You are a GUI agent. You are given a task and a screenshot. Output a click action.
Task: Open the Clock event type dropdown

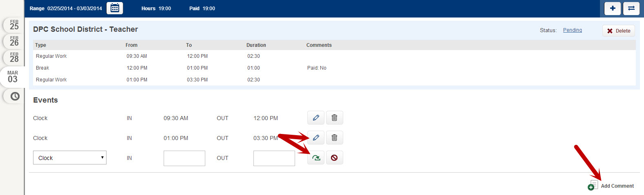pyautogui.click(x=70, y=158)
